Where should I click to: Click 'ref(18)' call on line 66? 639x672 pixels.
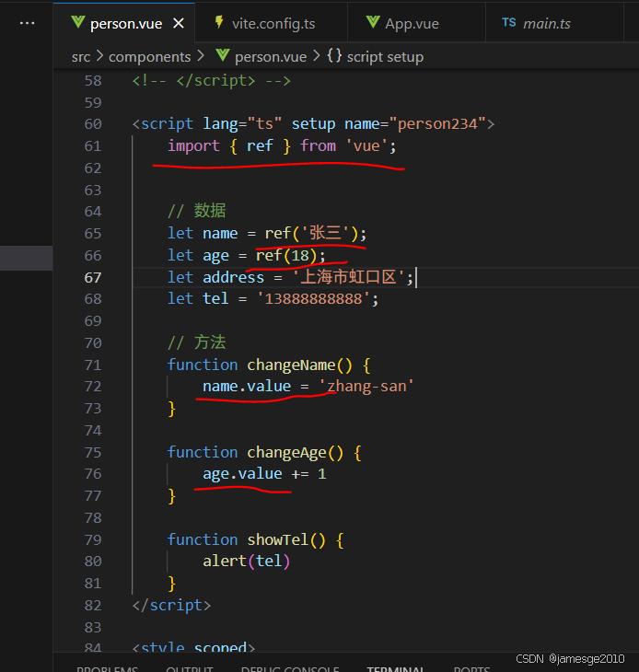point(285,256)
